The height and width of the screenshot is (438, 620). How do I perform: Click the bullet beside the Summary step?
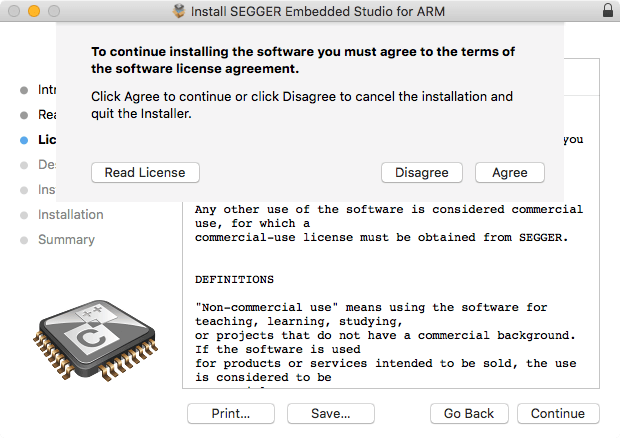tap(24, 240)
